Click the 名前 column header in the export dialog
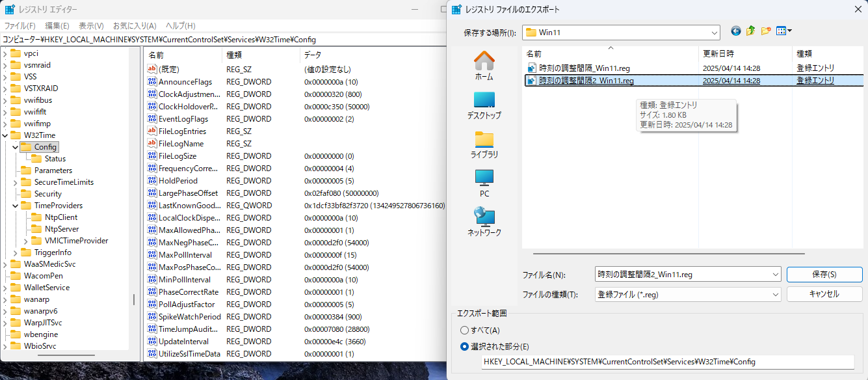Viewport: 868px width, 380px height. pos(610,53)
